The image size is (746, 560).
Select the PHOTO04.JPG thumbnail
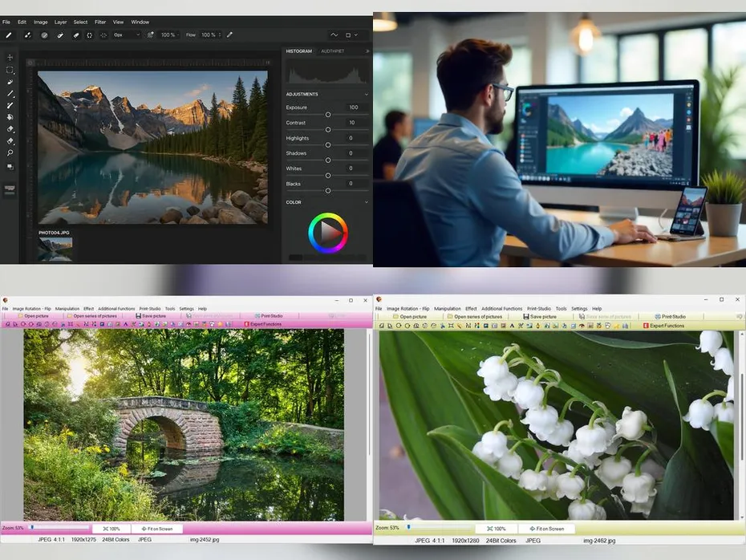[x=55, y=249]
